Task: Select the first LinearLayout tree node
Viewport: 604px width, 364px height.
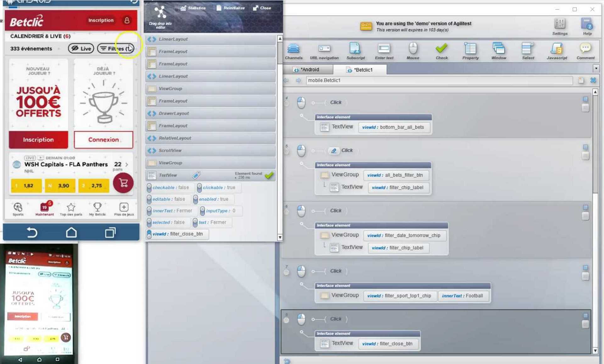Action: 210,39
